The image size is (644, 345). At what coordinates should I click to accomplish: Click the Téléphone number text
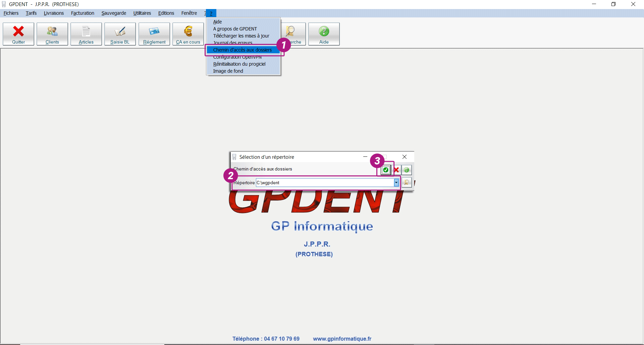pos(266,339)
